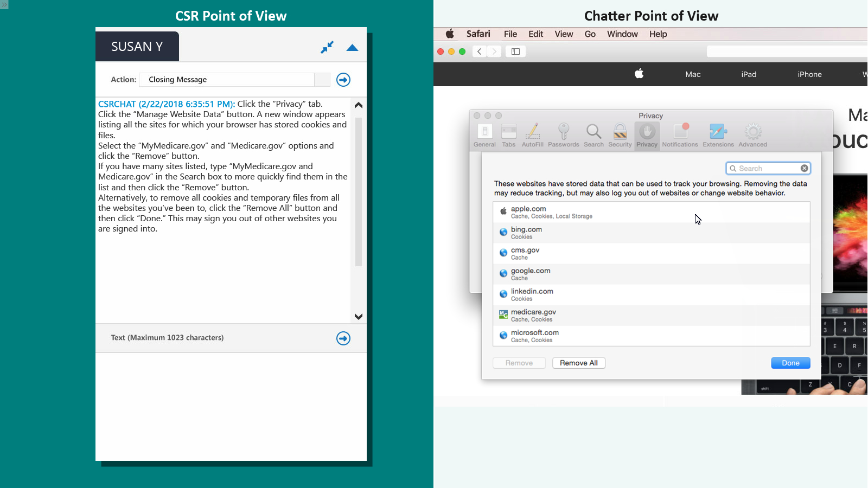Open the General preferences pane
The width and height of the screenshot is (868, 488).
click(x=484, y=134)
